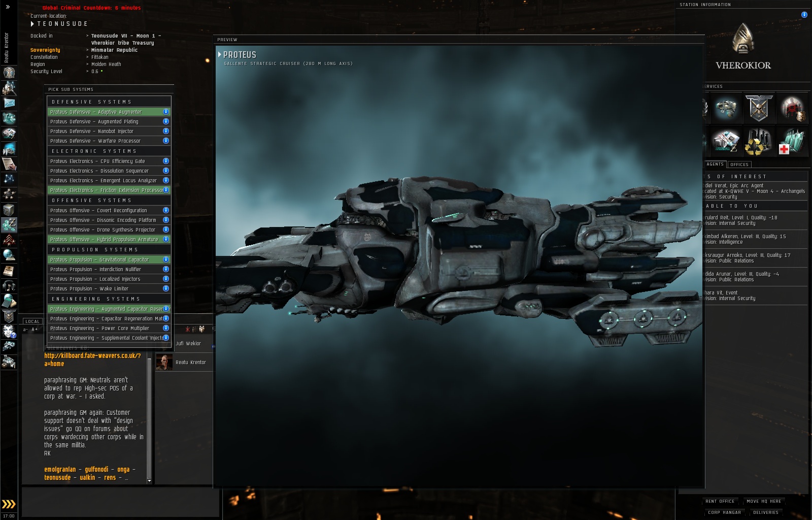Click the skull shield icon in the left sidebar
This screenshot has width=812, height=520.
click(9, 316)
